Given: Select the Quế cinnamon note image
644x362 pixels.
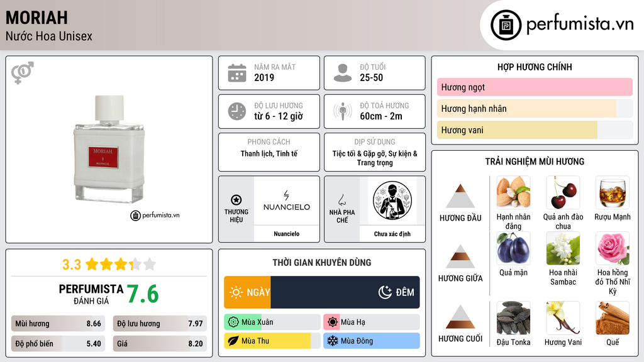Looking at the screenshot, I should [613, 318].
